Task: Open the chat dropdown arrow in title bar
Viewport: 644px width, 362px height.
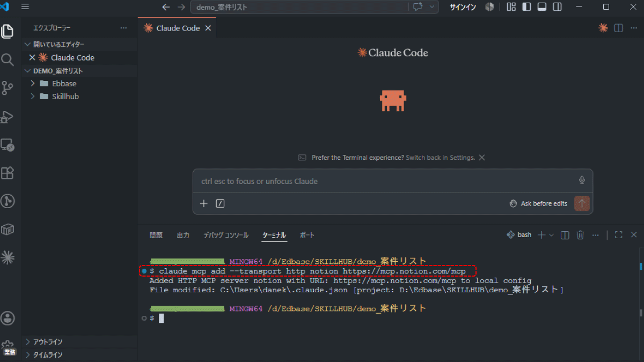Action: point(431,7)
